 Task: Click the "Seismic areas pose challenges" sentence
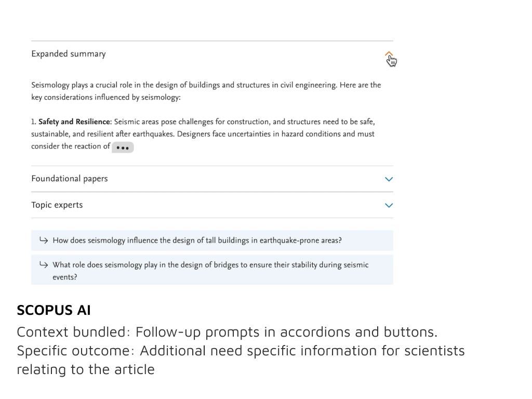[191, 122]
